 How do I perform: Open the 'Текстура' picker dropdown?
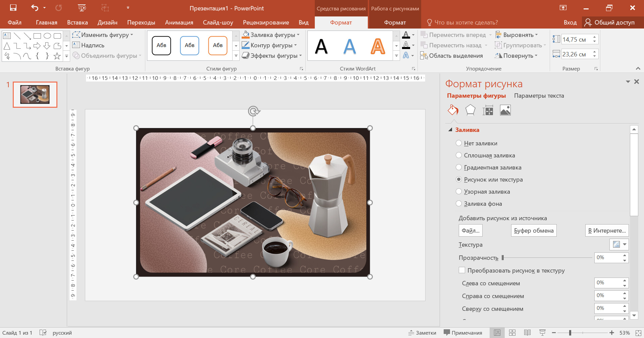click(x=625, y=245)
